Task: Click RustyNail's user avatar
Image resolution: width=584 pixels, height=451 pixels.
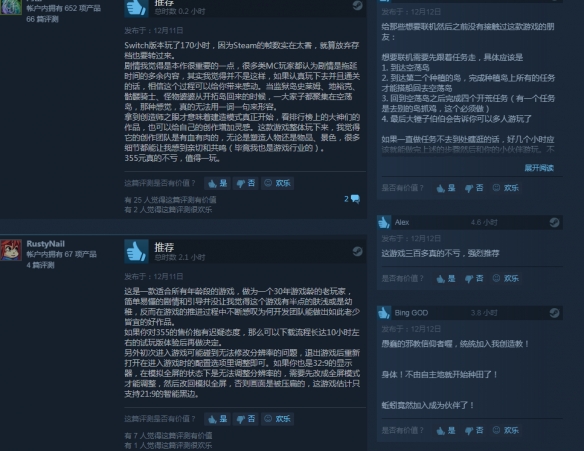Action: (x=11, y=250)
